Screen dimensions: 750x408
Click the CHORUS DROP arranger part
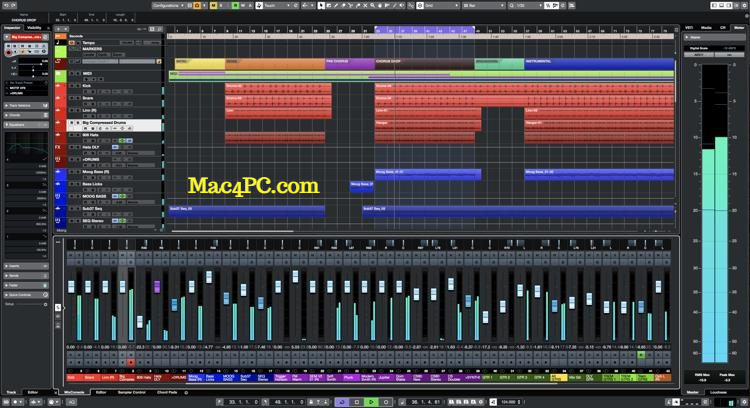(424, 64)
